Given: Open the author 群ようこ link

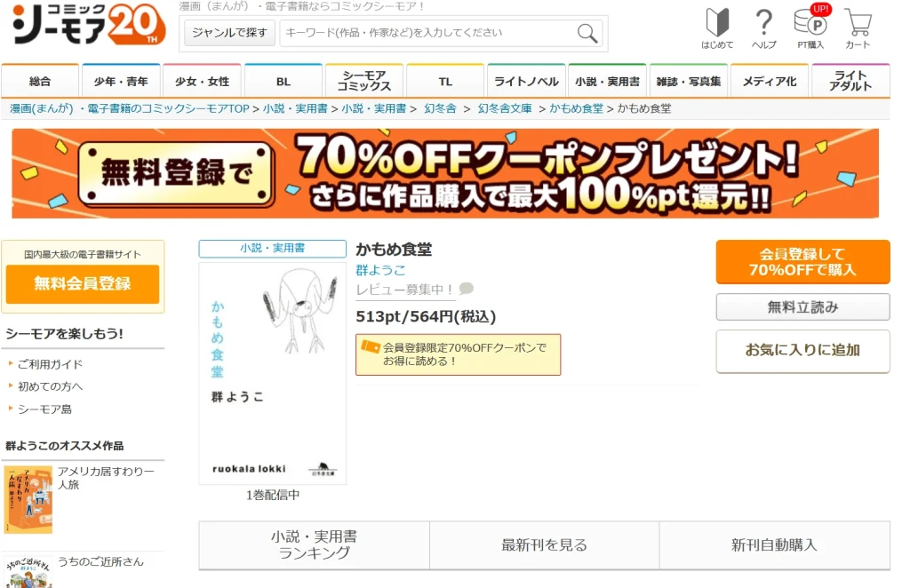Looking at the screenshot, I should click(380, 270).
